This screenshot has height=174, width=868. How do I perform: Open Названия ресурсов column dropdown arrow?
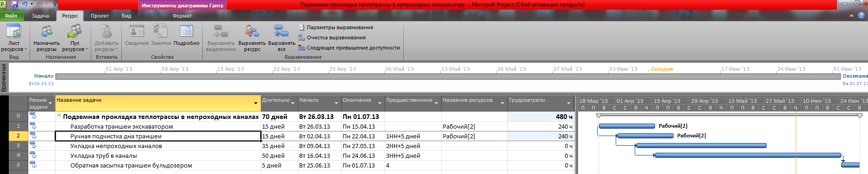click(503, 103)
